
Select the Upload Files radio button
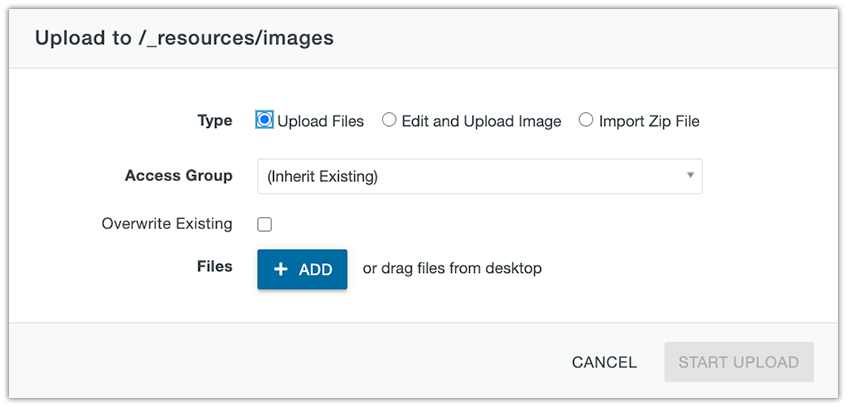click(x=264, y=120)
